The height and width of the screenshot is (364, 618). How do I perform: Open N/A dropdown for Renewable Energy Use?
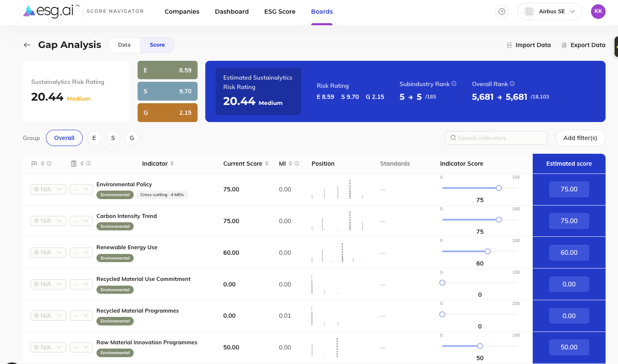click(48, 253)
